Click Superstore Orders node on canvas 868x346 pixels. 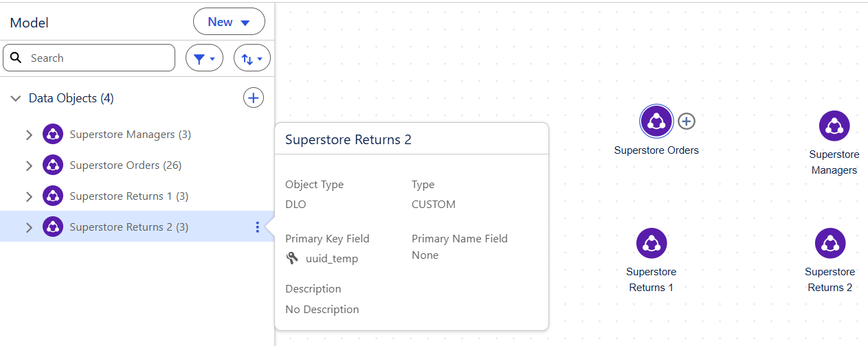[x=656, y=122]
